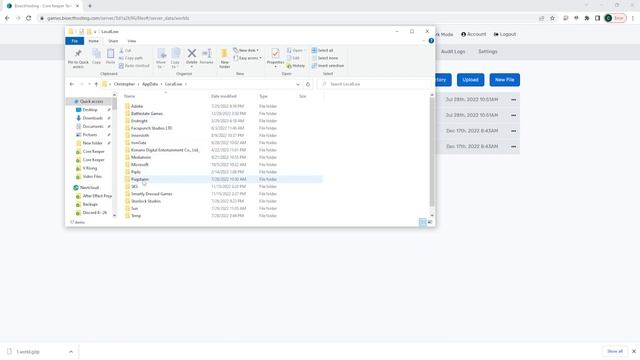Click the file list vertical scrollbar
The image size is (640, 360).
[432, 151]
